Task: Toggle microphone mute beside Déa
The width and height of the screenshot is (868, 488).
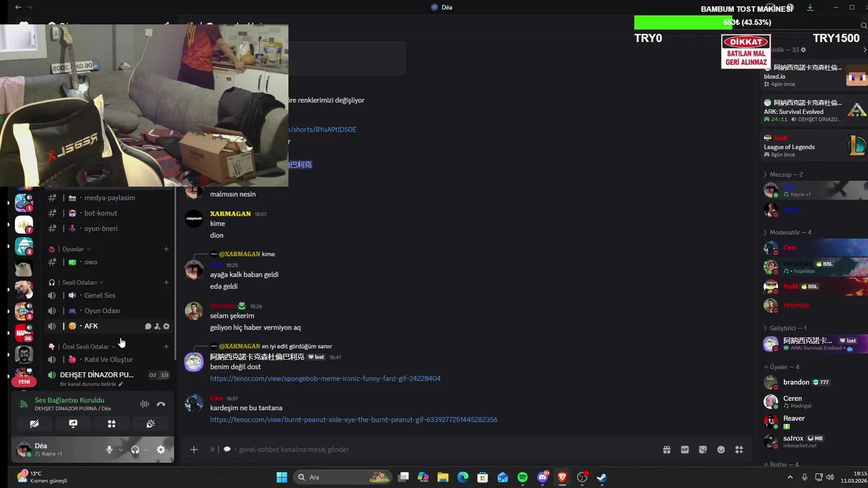Action: pyautogui.click(x=108, y=449)
